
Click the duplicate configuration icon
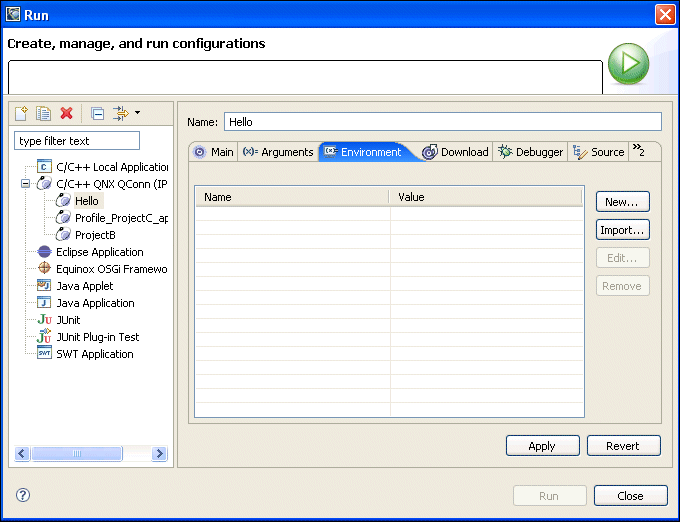point(44,114)
